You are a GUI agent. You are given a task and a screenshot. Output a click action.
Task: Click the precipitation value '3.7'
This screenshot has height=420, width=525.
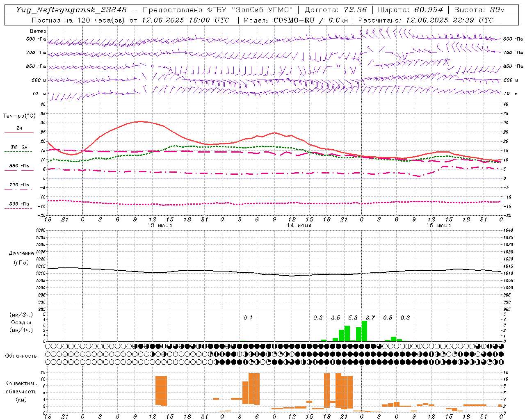click(370, 318)
